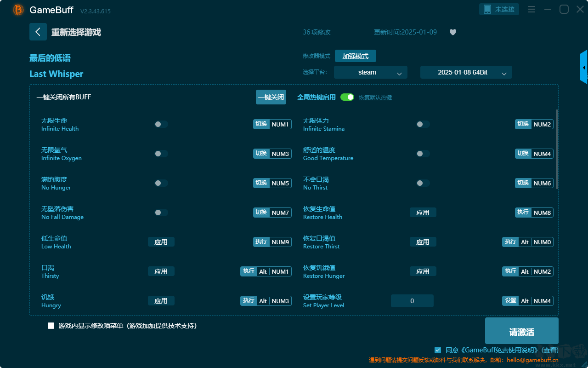Open the hamburger menu icon in title bar

[x=531, y=9]
